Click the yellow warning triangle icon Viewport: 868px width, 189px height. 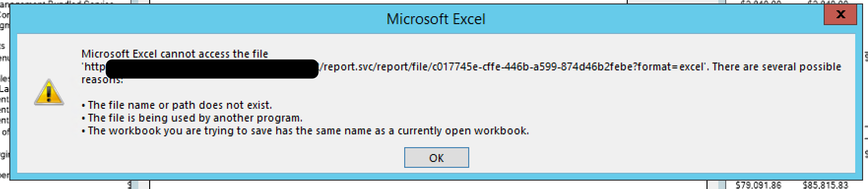[49, 92]
